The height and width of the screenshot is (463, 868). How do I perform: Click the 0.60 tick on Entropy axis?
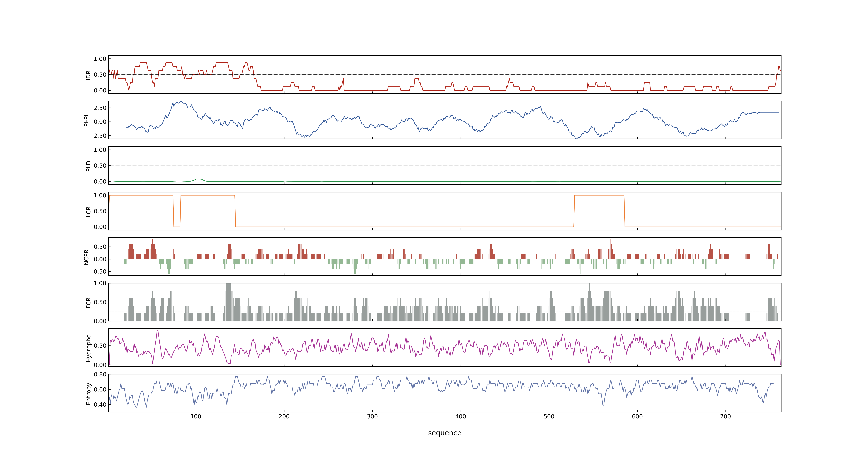click(x=100, y=390)
